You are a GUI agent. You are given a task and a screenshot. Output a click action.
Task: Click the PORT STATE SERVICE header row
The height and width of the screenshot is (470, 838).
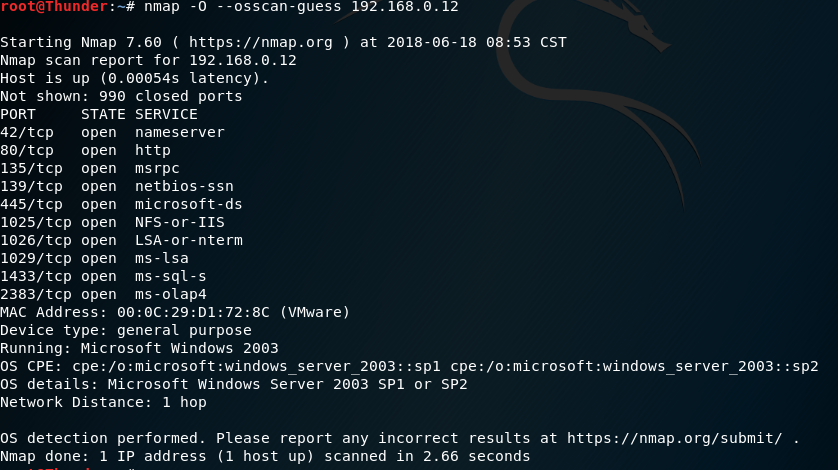click(x=99, y=114)
